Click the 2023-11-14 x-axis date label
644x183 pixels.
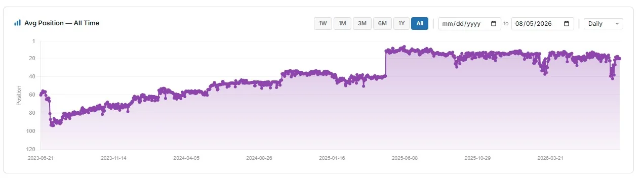[x=113, y=158]
